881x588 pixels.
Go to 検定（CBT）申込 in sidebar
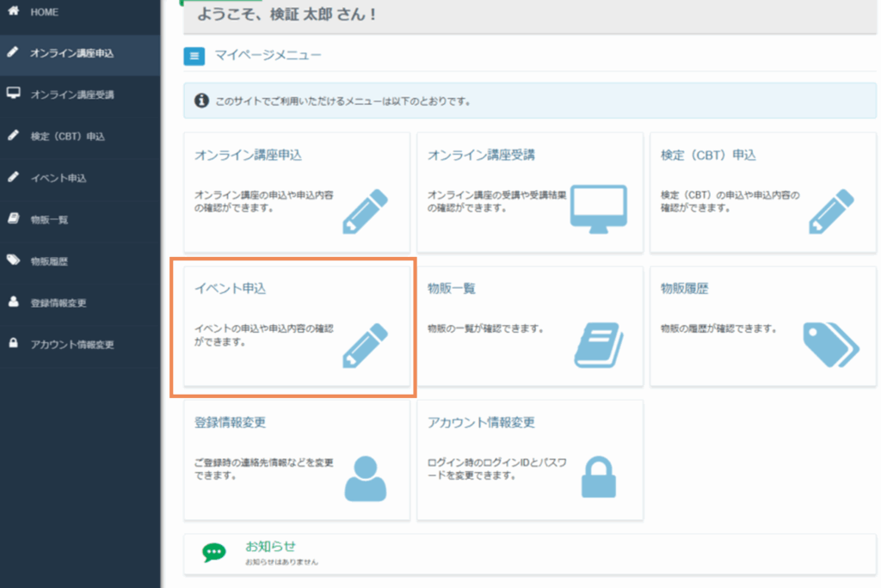(x=68, y=136)
